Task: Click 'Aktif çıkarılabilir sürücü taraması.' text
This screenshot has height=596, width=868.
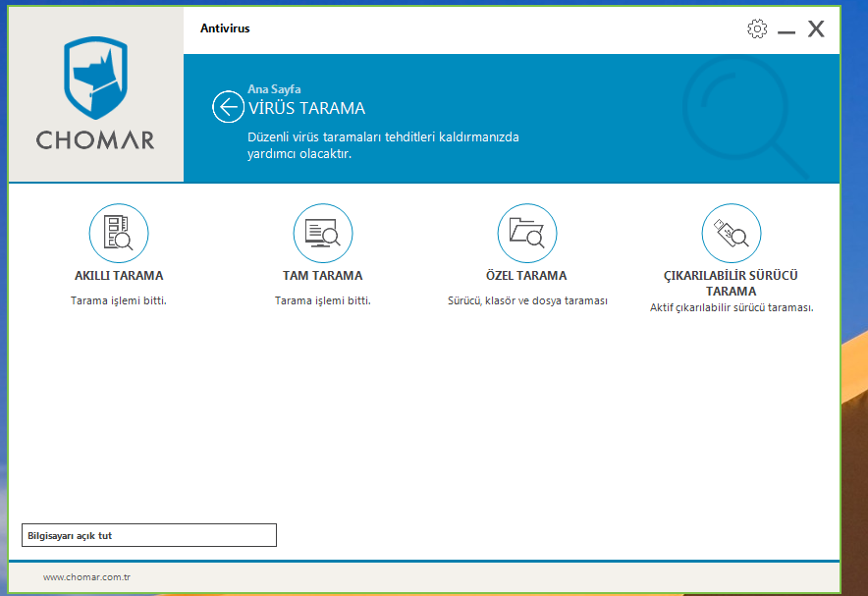Action: [732, 307]
